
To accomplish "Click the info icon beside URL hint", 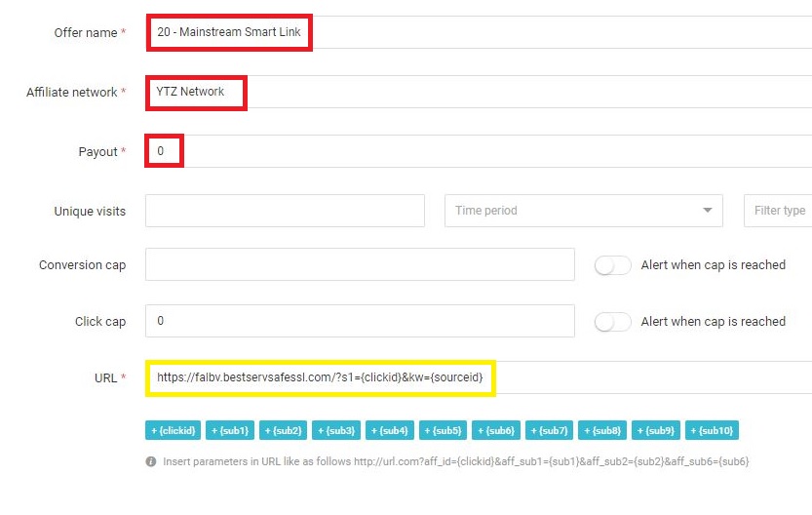I will 151,461.
